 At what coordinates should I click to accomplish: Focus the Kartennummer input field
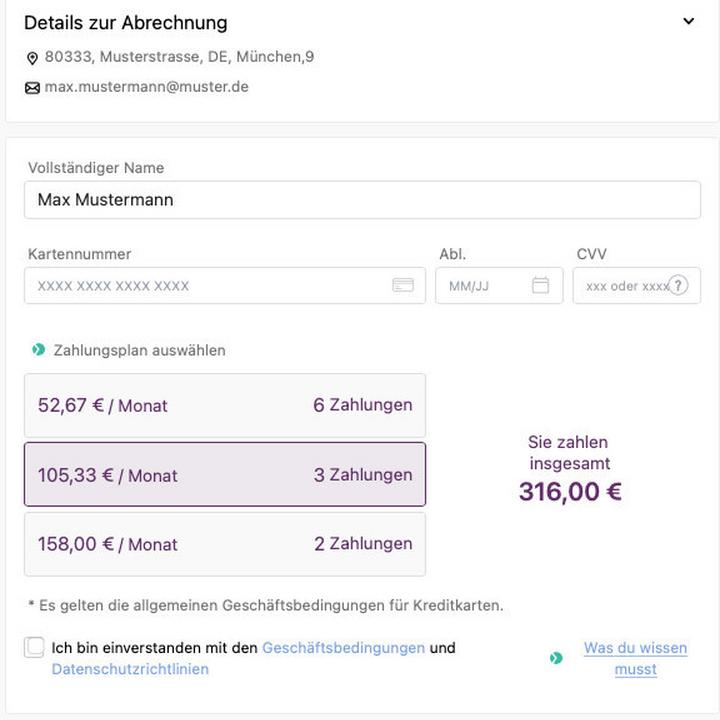(225, 286)
